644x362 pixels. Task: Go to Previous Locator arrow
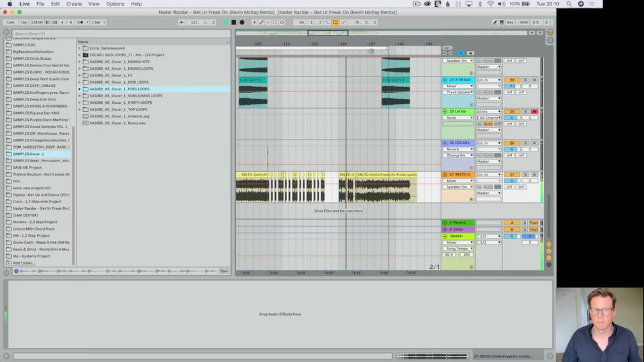[444, 53]
